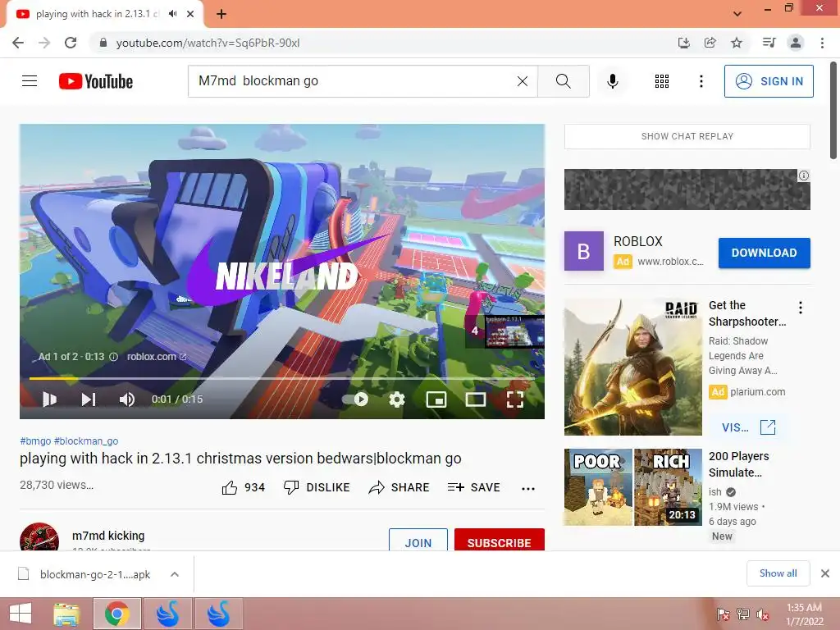The image size is (840, 630).
Task: Select the 'playing with hack in 2.13.1' tab
Action: point(98,14)
